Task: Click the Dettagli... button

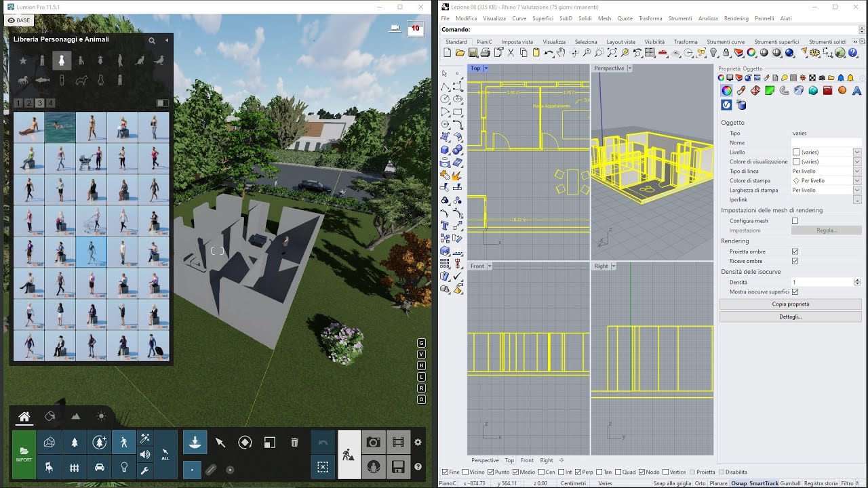Action: click(x=791, y=317)
